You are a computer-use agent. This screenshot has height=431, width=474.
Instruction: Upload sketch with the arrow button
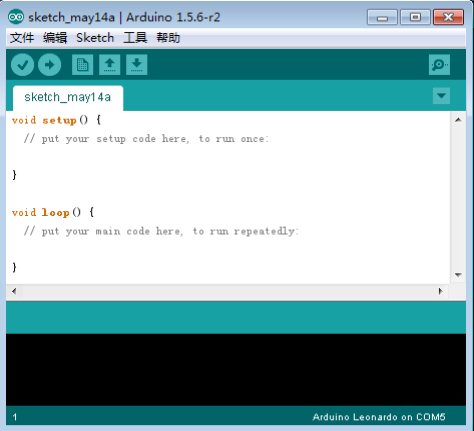(x=49, y=64)
